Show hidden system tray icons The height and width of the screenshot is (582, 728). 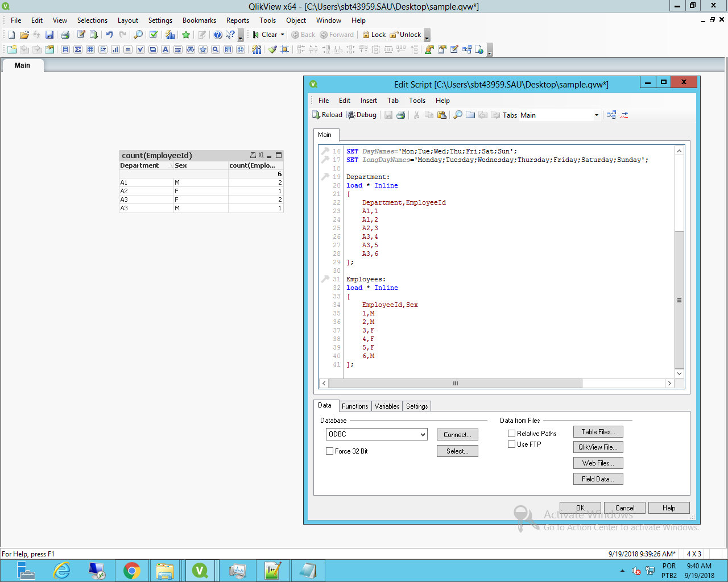pyautogui.click(x=622, y=571)
